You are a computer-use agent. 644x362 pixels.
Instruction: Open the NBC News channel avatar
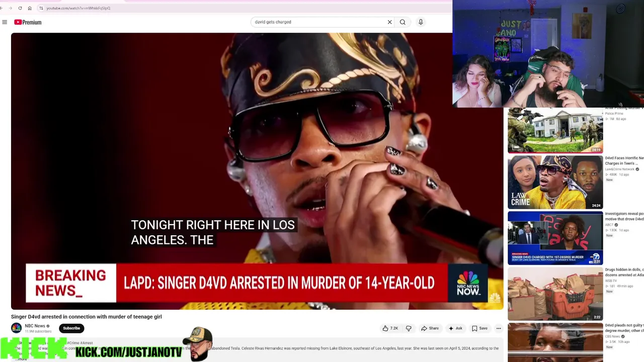(x=17, y=328)
